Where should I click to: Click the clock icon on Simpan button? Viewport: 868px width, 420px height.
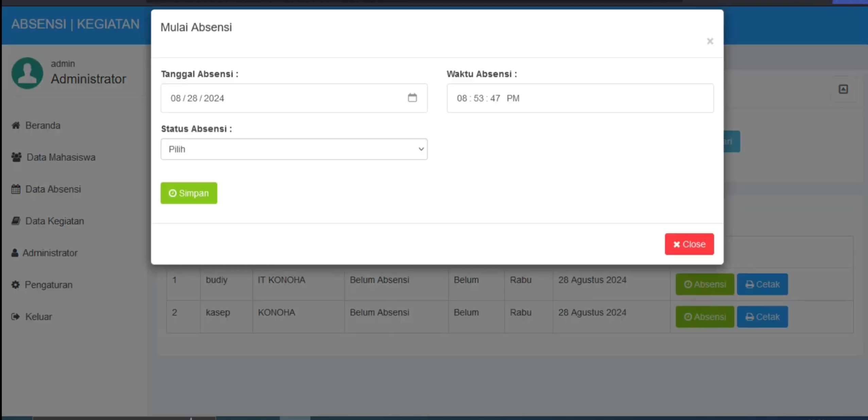coord(173,193)
